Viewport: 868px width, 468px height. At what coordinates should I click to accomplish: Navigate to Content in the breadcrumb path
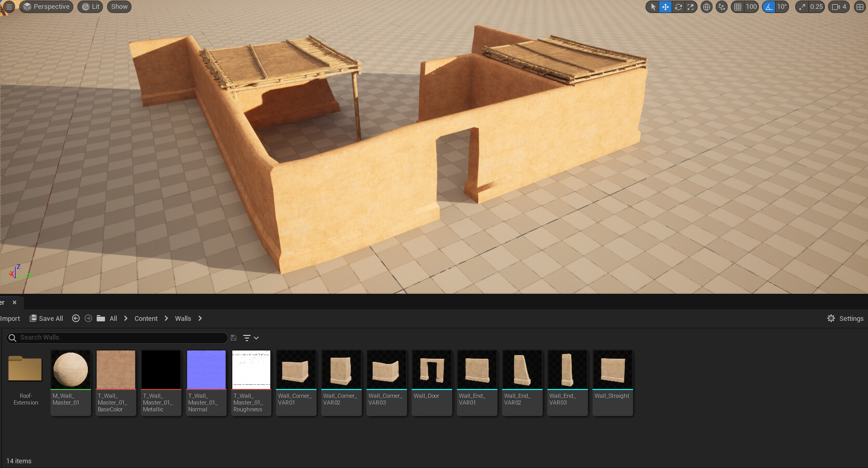tap(146, 318)
